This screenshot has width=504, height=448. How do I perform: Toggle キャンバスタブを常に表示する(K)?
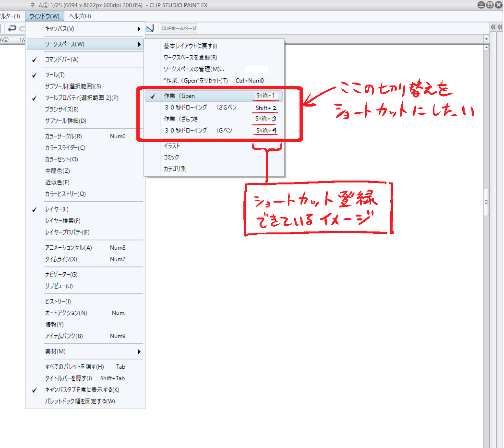tap(85, 390)
